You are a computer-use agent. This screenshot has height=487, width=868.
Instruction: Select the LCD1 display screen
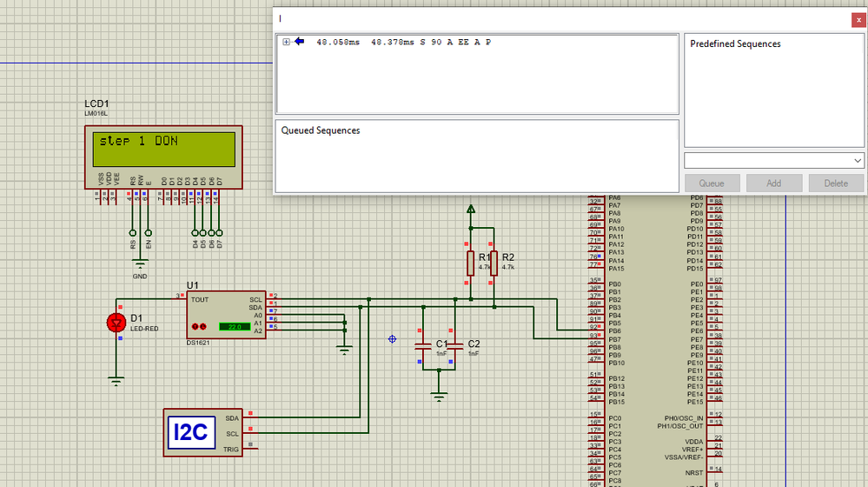(164, 149)
